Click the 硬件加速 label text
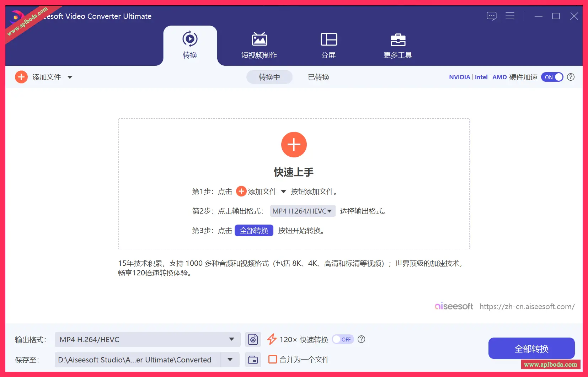 coord(523,77)
